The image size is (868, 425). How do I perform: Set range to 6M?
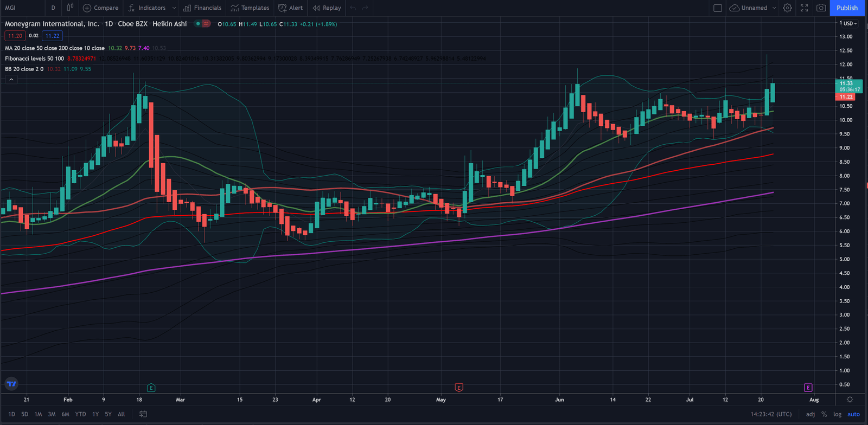(x=65, y=414)
